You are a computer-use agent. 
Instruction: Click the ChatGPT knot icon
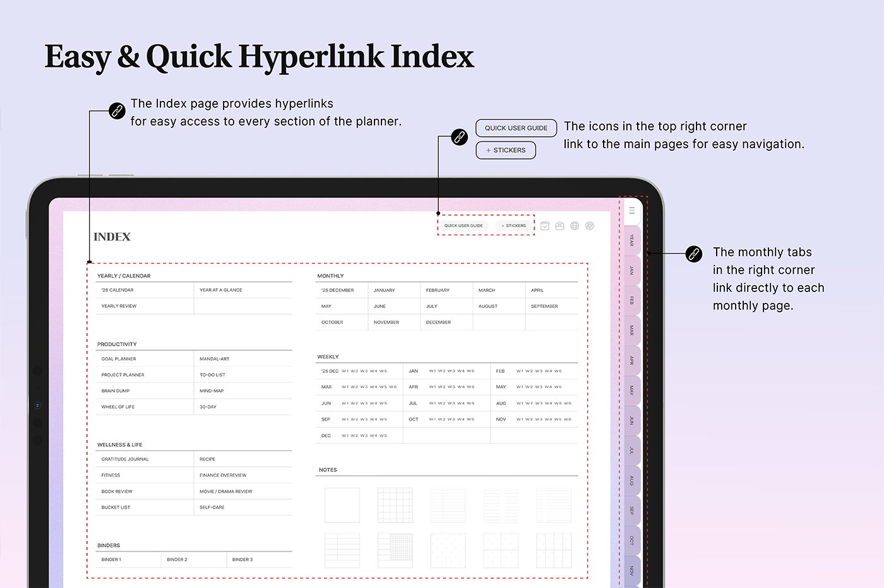(x=590, y=226)
